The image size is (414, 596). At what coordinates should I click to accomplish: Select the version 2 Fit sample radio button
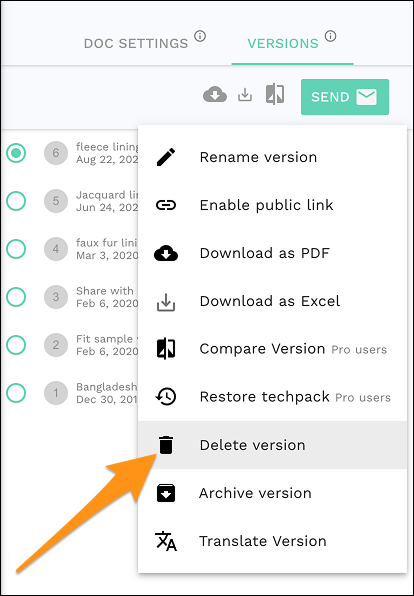[x=16, y=345]
